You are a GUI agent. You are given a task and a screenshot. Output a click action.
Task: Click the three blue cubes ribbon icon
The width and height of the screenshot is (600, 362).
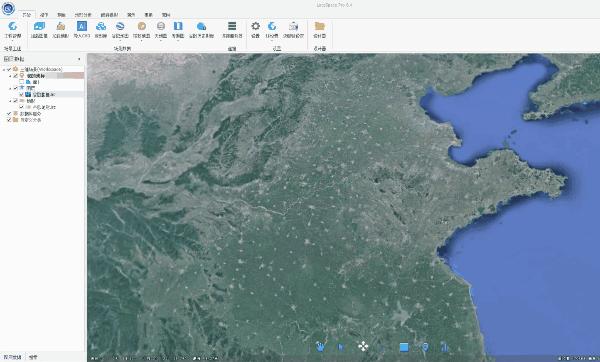[x=101, y=26]
